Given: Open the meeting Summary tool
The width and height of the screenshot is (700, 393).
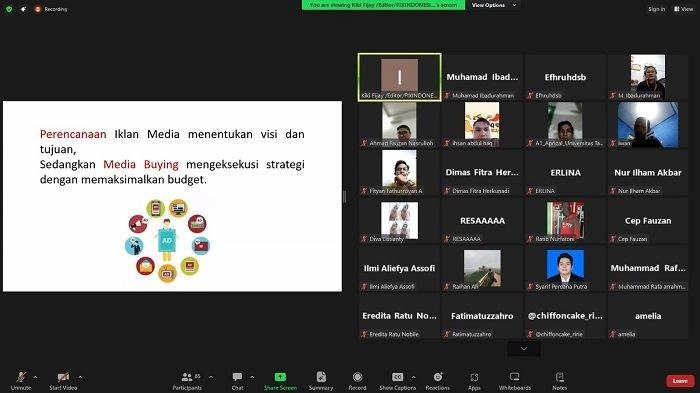Looking at the screenshot, I should click(x=321, y=380).
